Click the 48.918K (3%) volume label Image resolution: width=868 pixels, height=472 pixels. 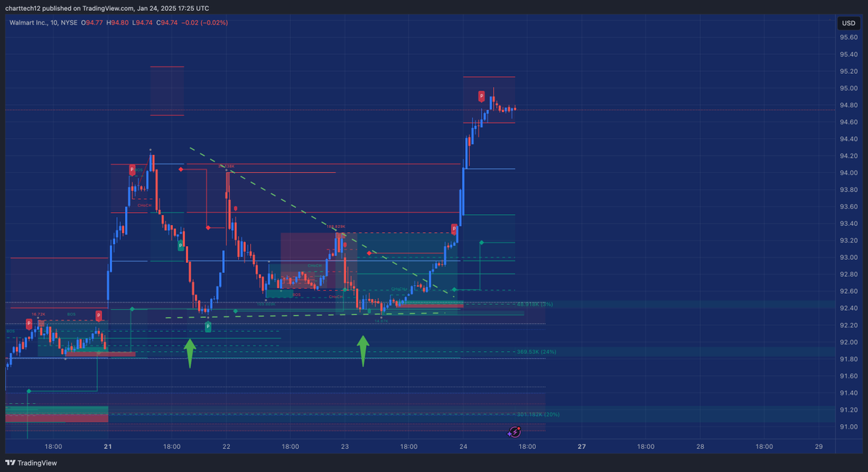coord(535,304)
